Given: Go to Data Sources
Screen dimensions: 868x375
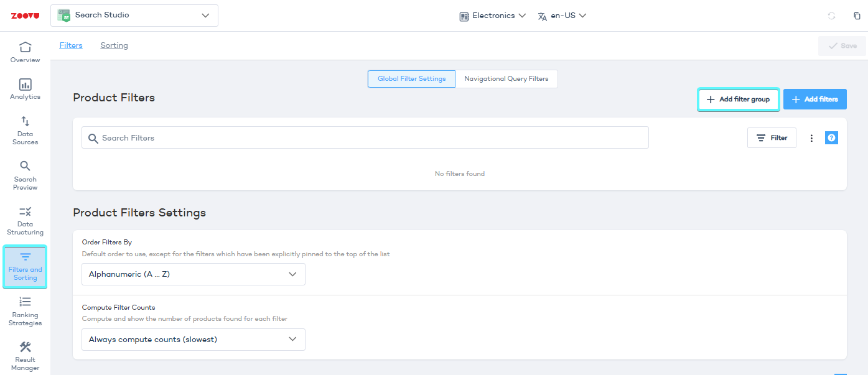Looking at the screenshot, I should tap(25, 129).
